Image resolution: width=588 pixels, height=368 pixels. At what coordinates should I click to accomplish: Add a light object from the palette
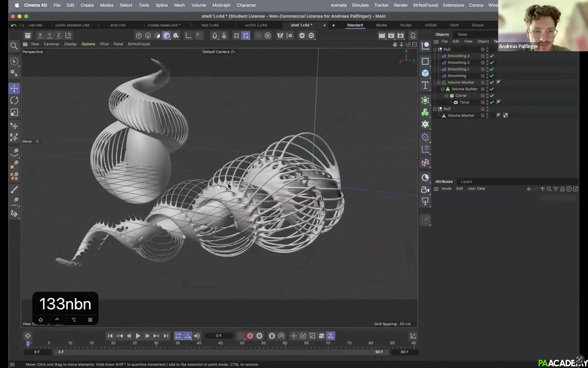(425, 202)
